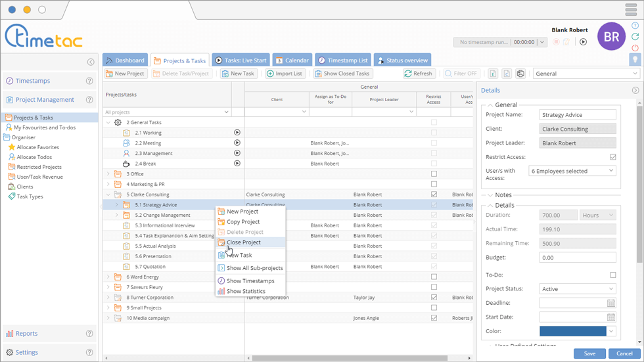The image size is (644, 362).
Task: Click the Save button
Action: click(x=589, y=353)
